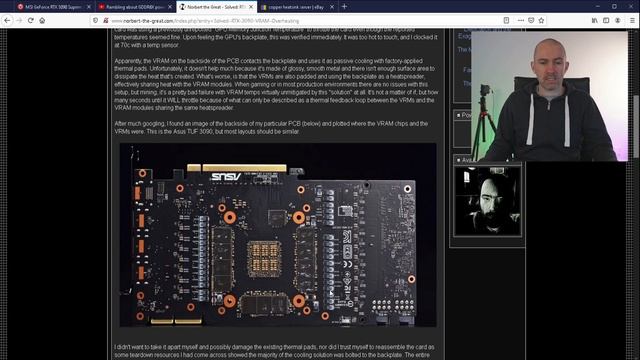
Task: Click the tracking protection shield icon
Action: (96, 20)
